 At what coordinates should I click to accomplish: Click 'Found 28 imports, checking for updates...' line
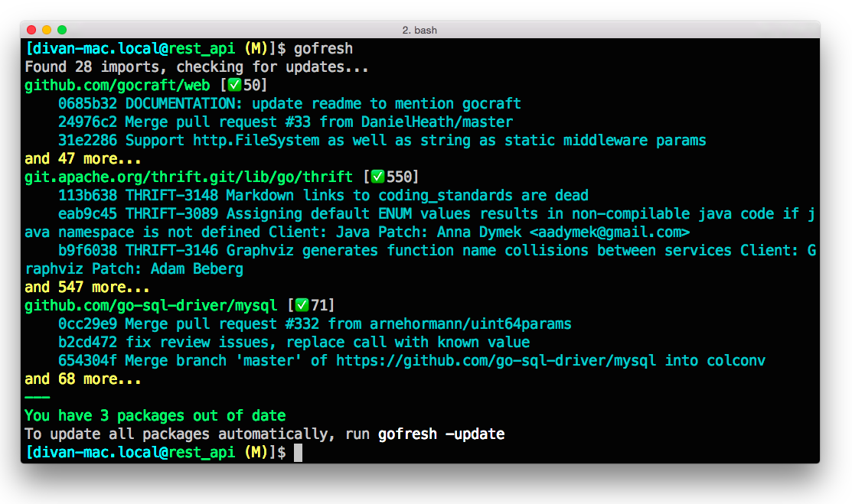pos(197,67)
